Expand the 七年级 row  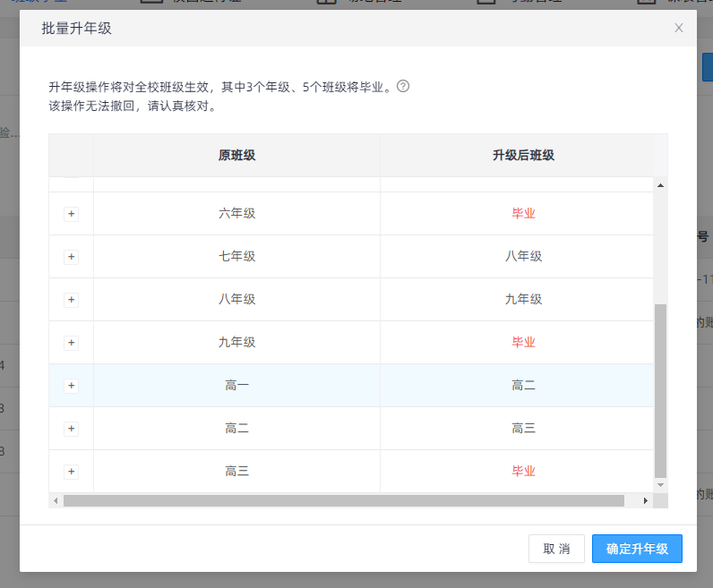72,257
